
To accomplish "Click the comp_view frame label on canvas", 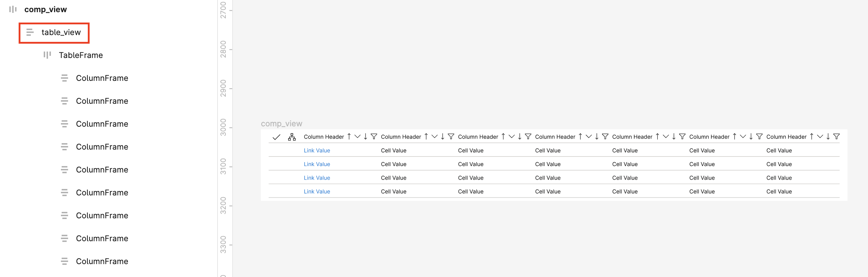I will point(281,124).
